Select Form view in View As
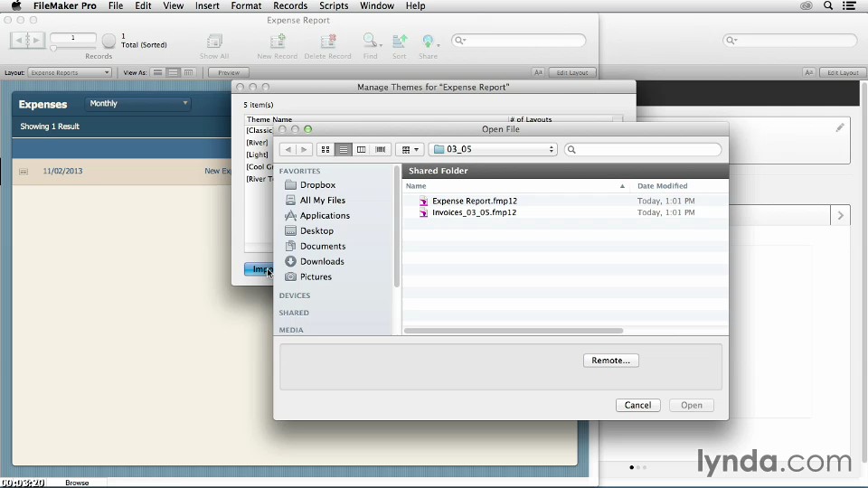This screenshot has width=868, height=488. tap(157, 72)
